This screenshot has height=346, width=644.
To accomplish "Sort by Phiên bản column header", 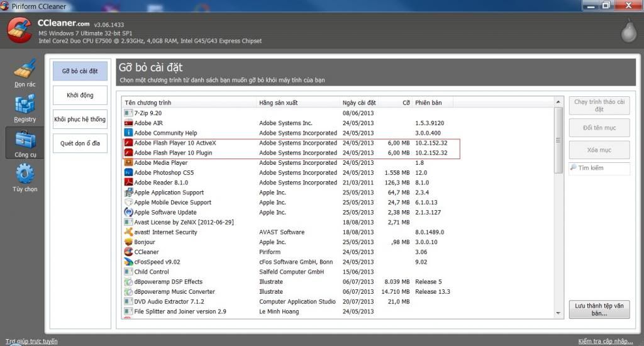I will point(433,103).
